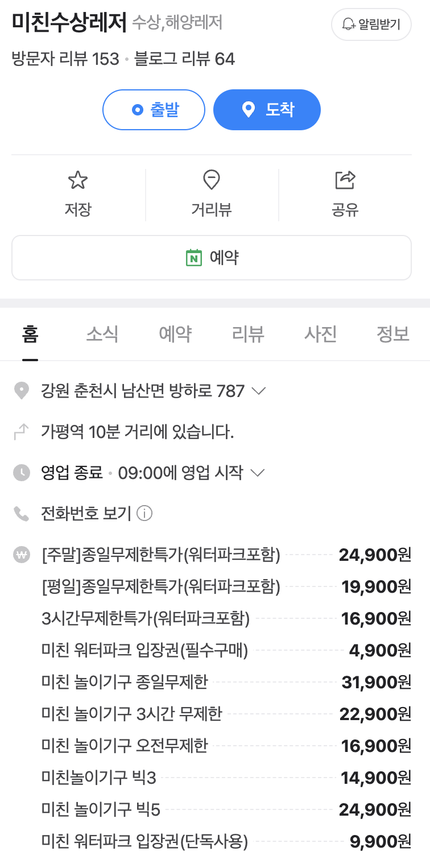This screenshot has height=868, width=430.
Task: Click the phone icon
Action: (x=21, y=514)
